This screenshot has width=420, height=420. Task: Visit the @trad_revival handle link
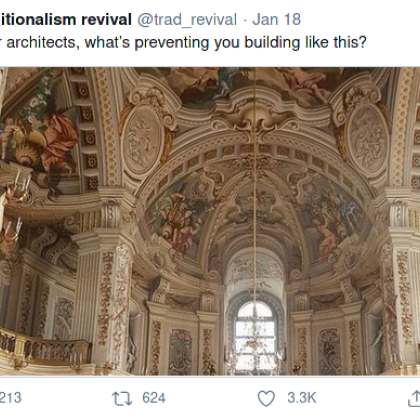[x=187, y=20]
